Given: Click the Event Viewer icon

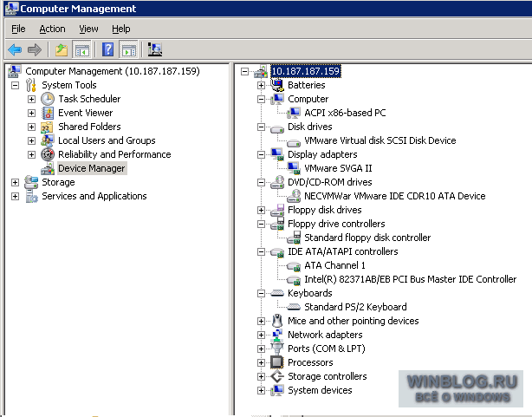Looking at the screenshot, I should (48, 113).
